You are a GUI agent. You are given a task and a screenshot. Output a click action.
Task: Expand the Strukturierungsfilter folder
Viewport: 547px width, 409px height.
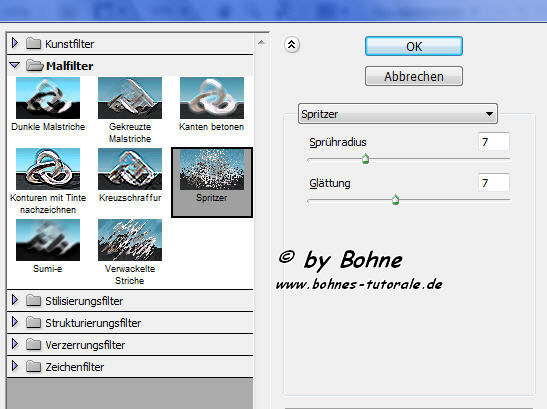(15, 322)
